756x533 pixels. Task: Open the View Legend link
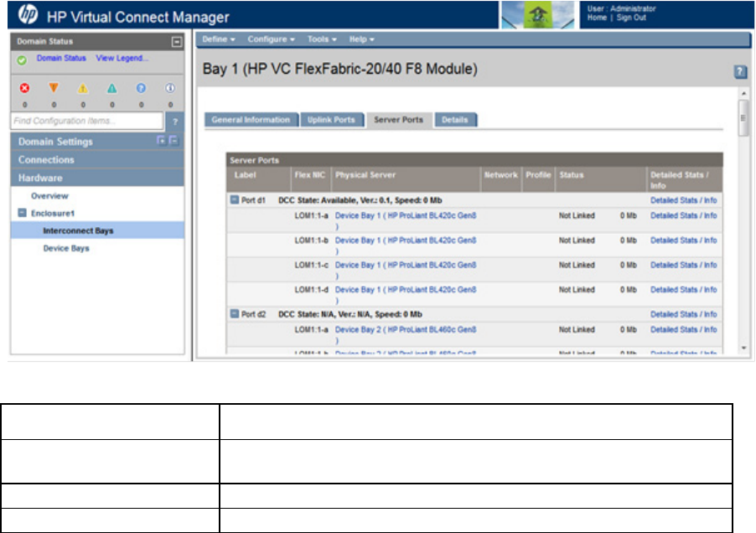122,58
